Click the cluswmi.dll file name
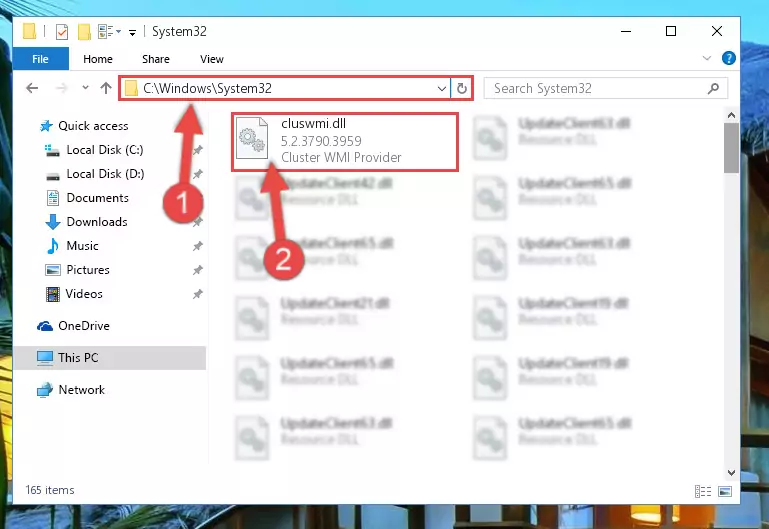769x529 pixels. [313, 124]
